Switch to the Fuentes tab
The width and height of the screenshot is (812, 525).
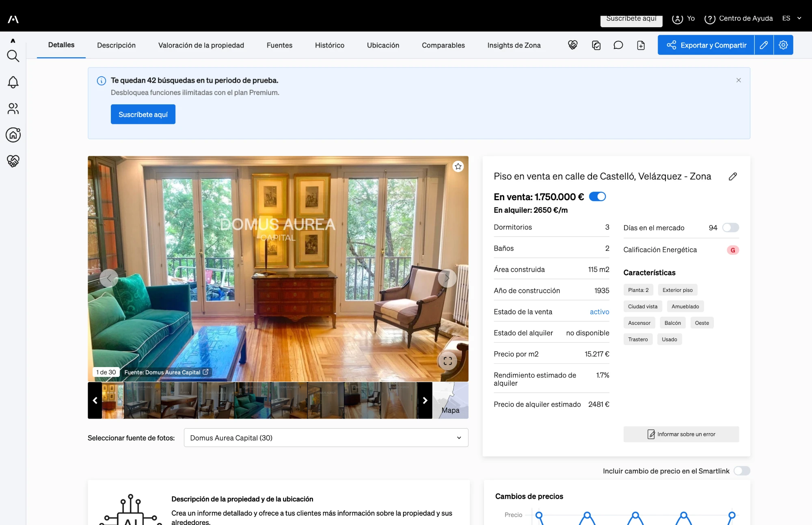click(279, 45)
